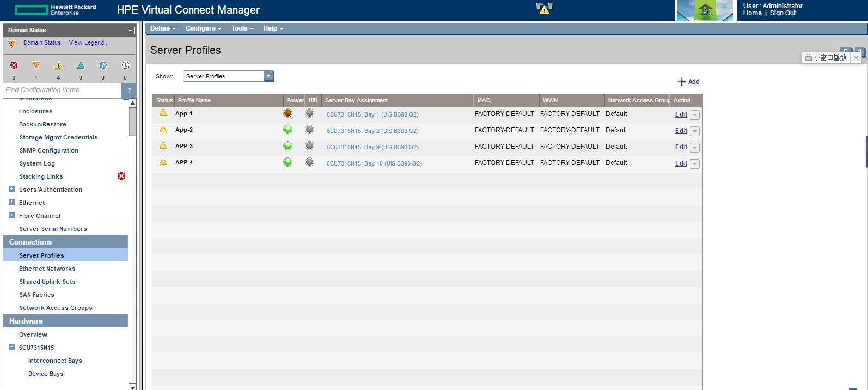Viewport: 868px width, 390px height.
Task: Click the Stacking Links error icon
Action: point(121,176)
